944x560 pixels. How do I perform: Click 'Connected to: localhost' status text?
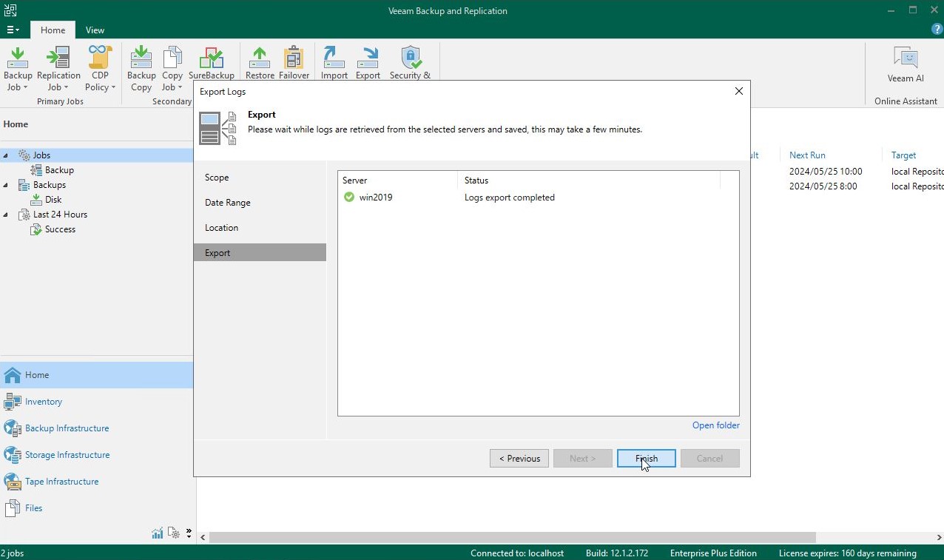(x=517, y=553)
